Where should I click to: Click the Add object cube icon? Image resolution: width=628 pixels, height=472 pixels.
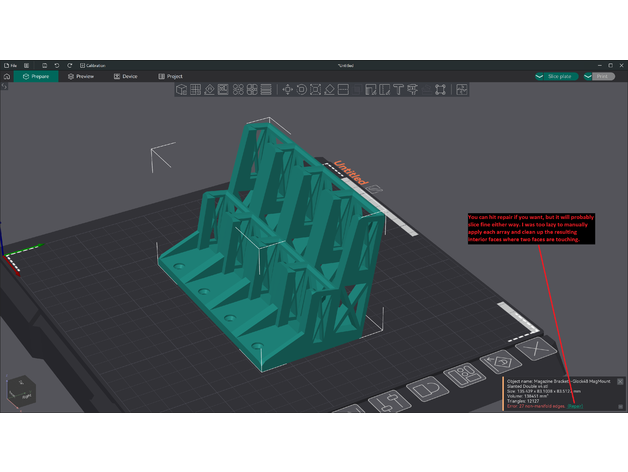pyautogui.click(x=182, y=90)
